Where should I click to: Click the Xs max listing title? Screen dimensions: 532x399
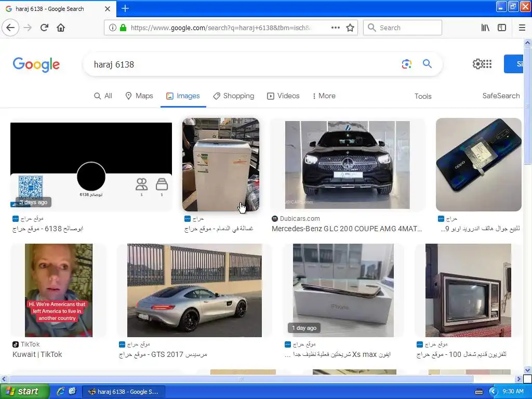338,354
